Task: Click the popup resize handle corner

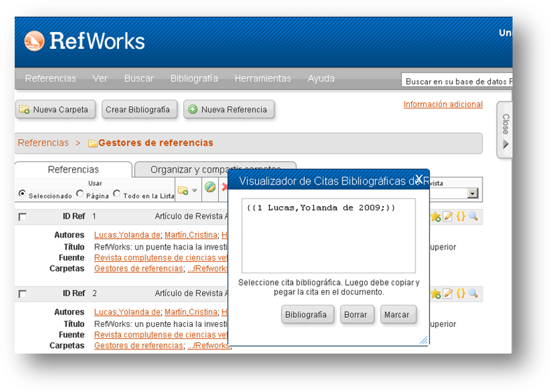Action: pyautogui.click(x=424, y=340)
